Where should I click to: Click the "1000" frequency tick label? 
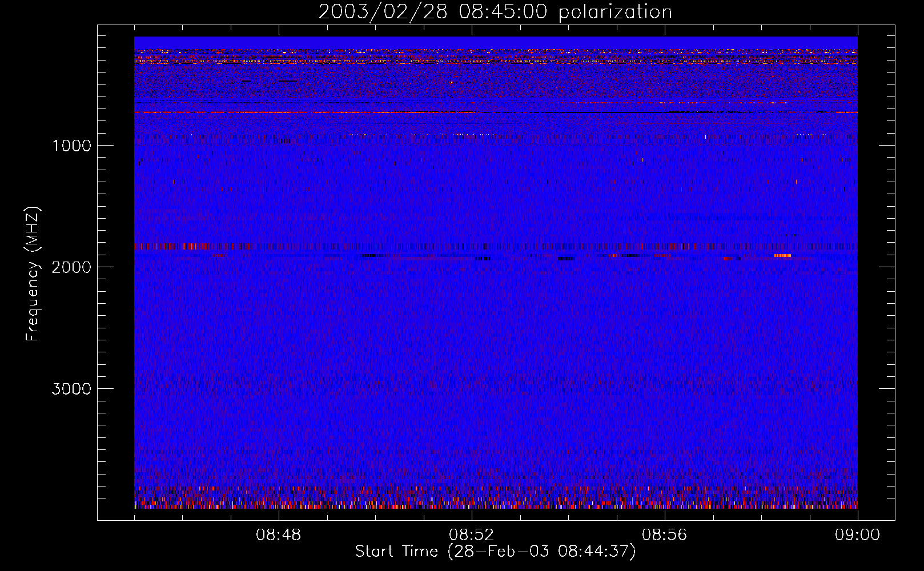coord(71,146)
